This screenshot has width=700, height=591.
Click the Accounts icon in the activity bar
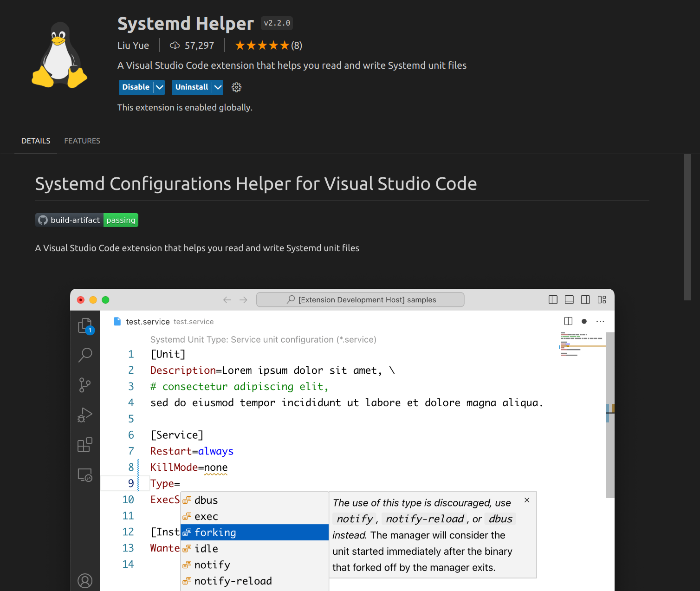click(x=85, y=580)
